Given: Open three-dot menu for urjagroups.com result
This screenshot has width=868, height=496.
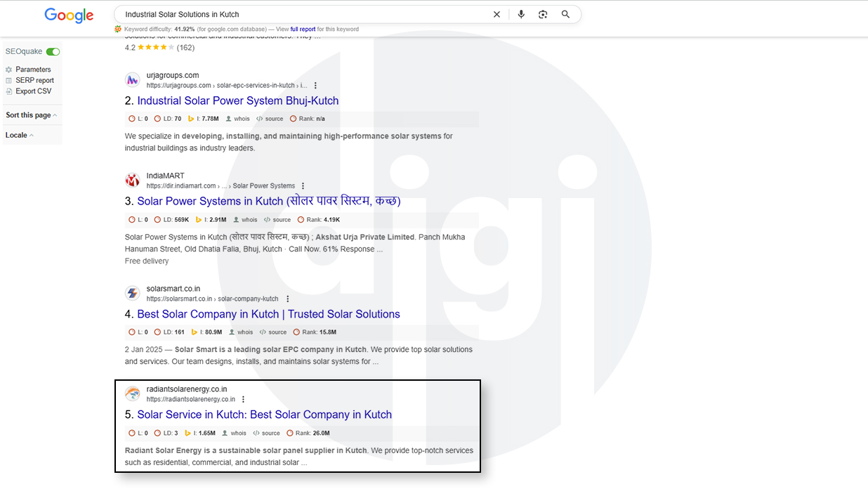Looking at the screenshot, I should coord(315,86).
